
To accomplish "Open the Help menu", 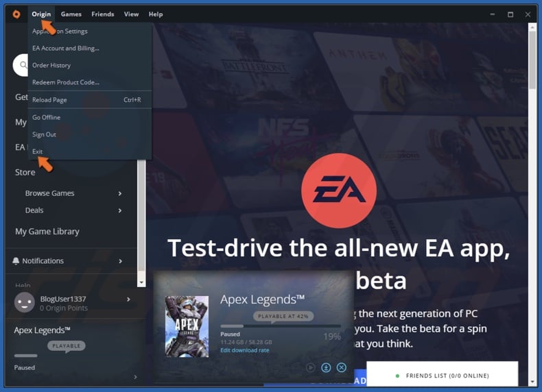I will click(x=156, y=14).
